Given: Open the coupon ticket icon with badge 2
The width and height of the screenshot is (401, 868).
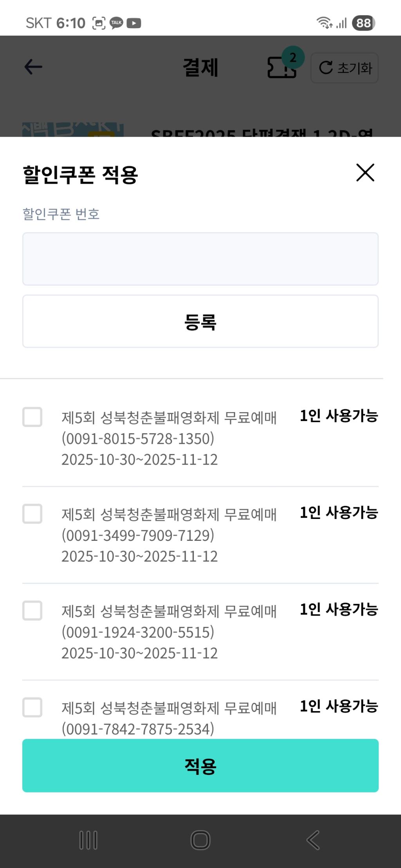Looking at the screenshot, I should click(282, 67).
